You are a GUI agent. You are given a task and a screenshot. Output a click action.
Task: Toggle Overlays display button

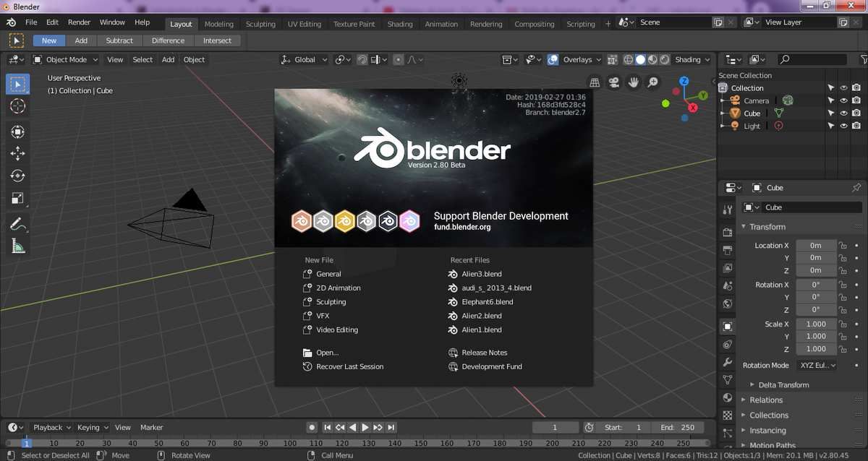pos(553,60)
